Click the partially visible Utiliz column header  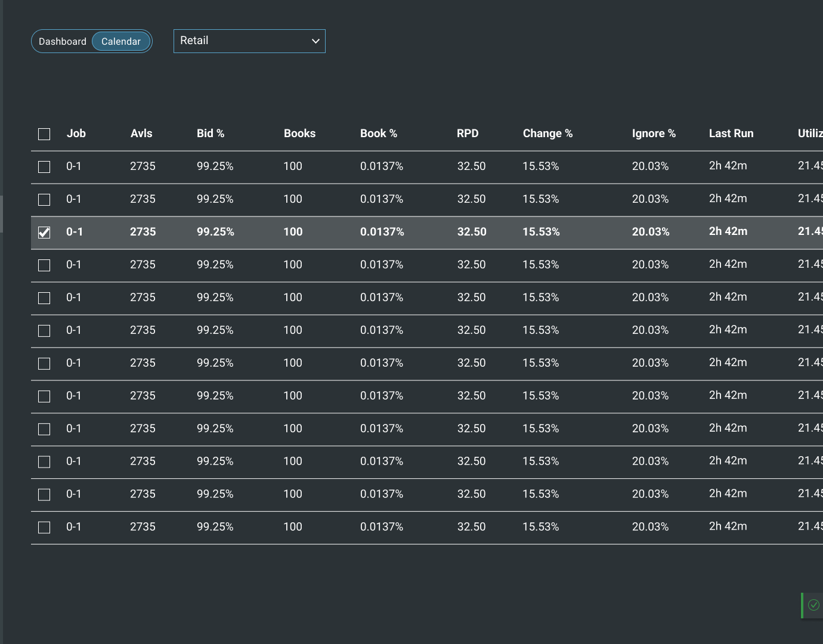[x=810, y=134]
